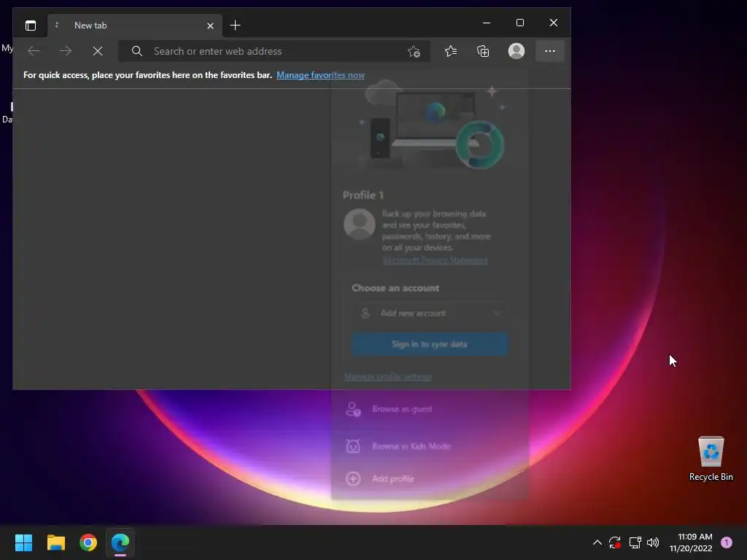Open the volume tray icon

[x=653, y=542]
